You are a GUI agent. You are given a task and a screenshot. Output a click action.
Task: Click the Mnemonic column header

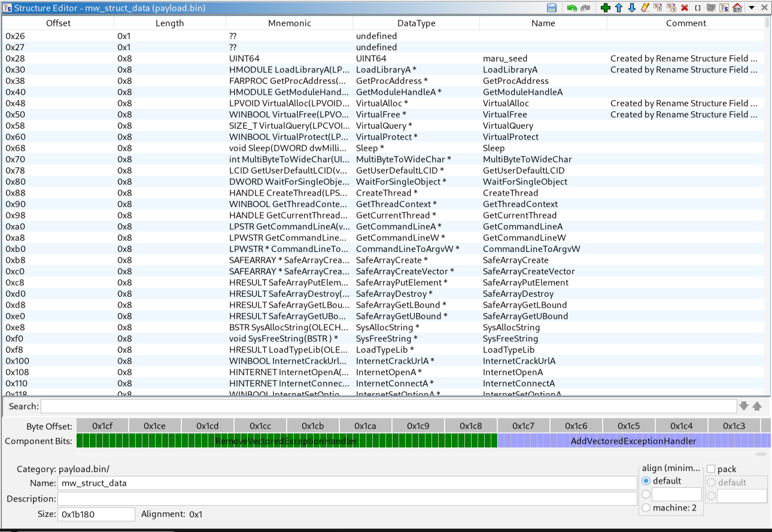290,23
